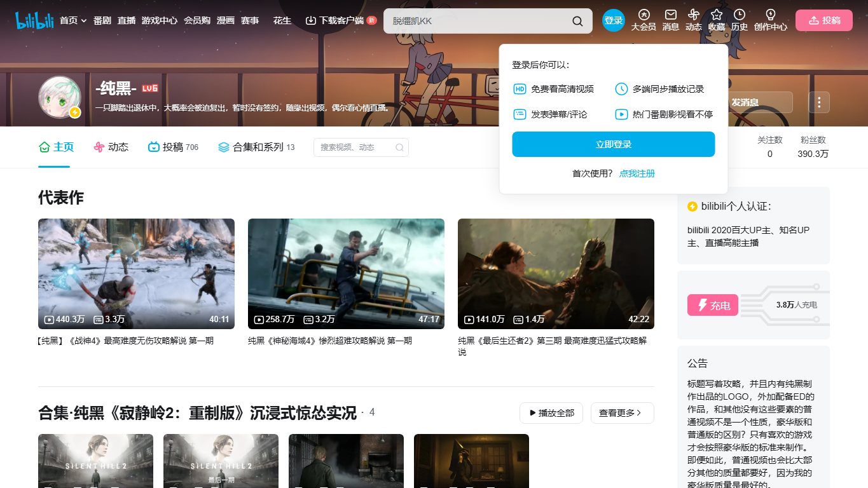Click the -纯黑- profile avatar
This screenshot has height=488, width=868.
(60, 98)
